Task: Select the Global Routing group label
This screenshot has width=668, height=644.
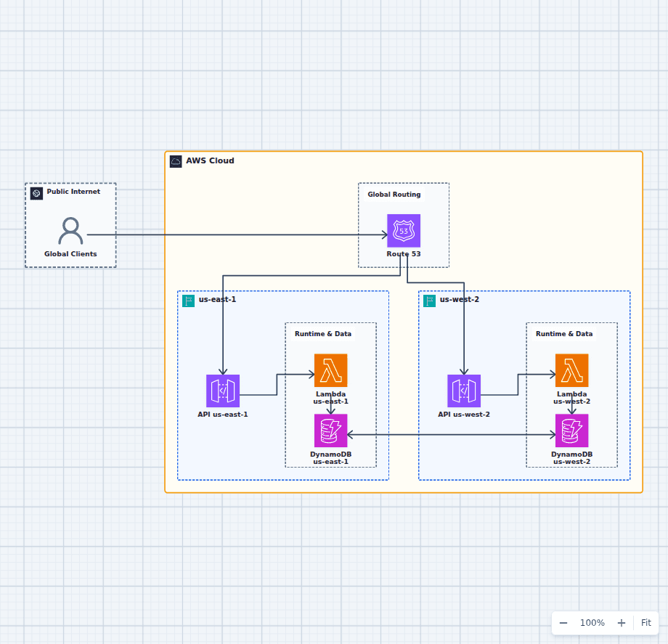Action: pyautogui.click(x=394, y=195)
